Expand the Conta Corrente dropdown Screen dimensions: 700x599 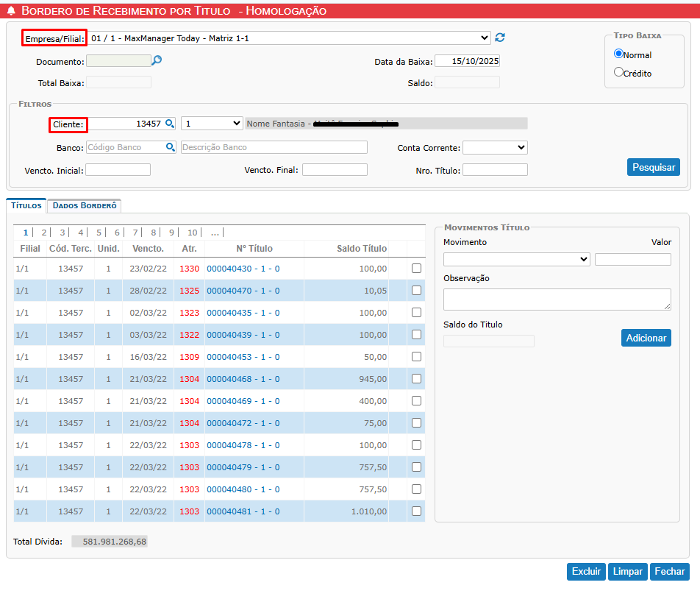click(495, 148)
